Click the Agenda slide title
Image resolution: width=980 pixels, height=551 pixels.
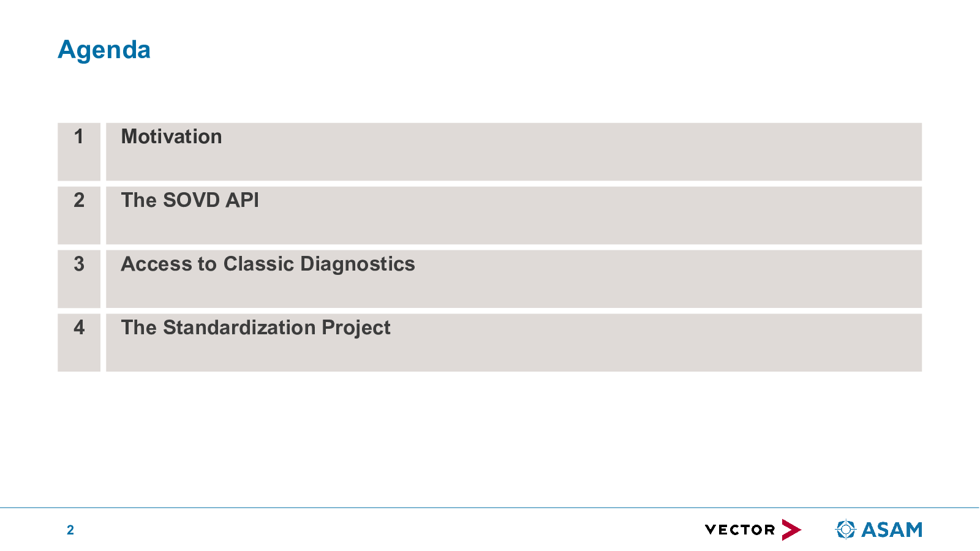104,50
